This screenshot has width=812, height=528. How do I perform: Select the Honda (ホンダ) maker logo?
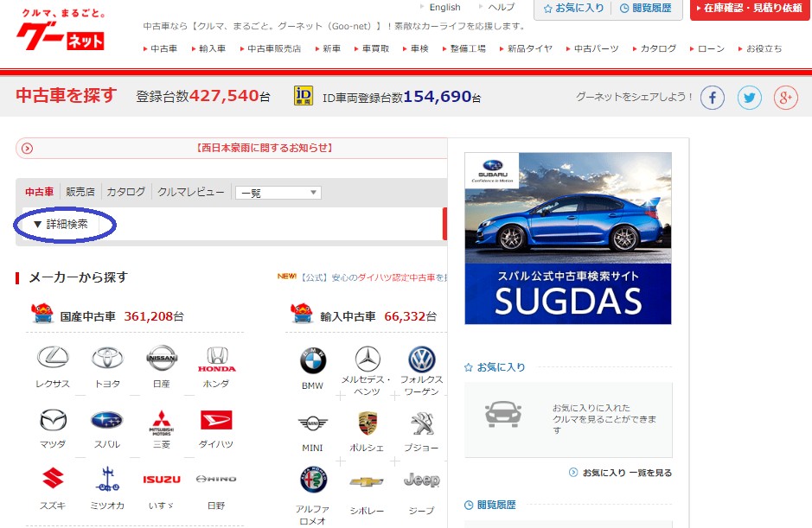[x=216, y=359]
